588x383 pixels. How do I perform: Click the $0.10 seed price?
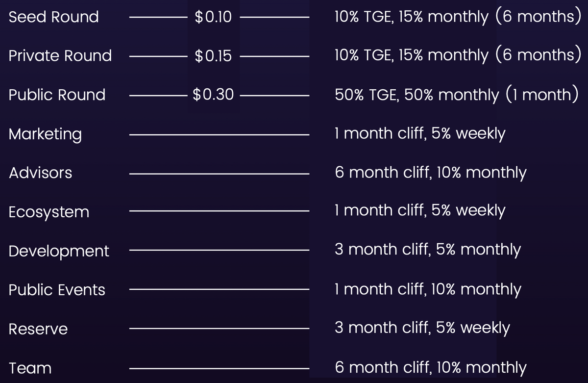click(213, 17)
